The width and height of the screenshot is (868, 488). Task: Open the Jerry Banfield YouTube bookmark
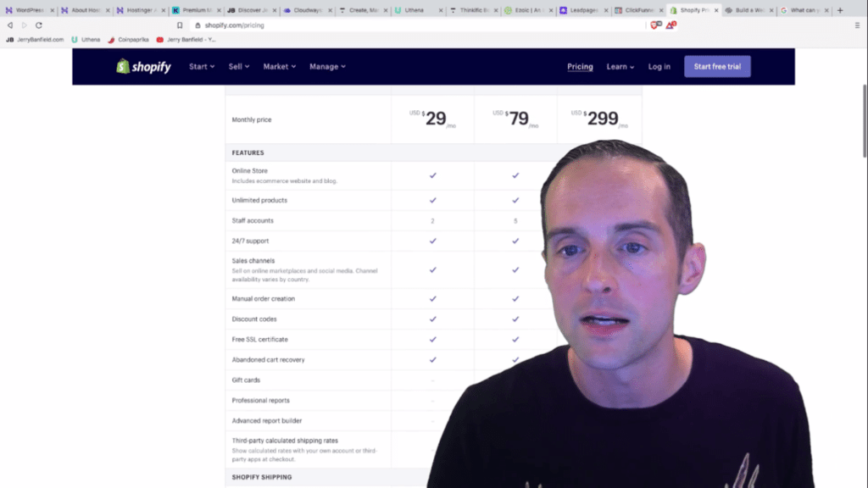(186, 40)
